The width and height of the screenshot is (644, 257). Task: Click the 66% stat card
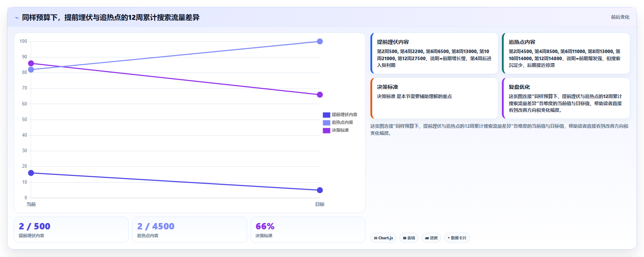pyautogui.click(x=308, y=230)
